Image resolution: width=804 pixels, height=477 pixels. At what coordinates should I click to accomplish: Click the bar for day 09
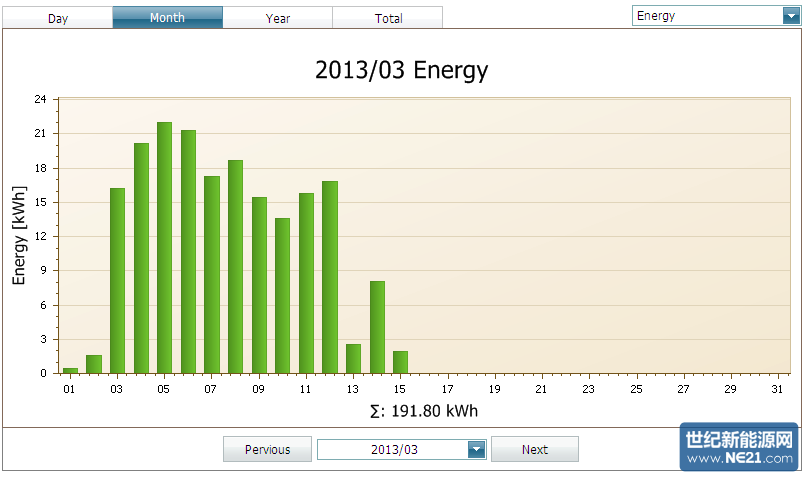click(259, 285)
